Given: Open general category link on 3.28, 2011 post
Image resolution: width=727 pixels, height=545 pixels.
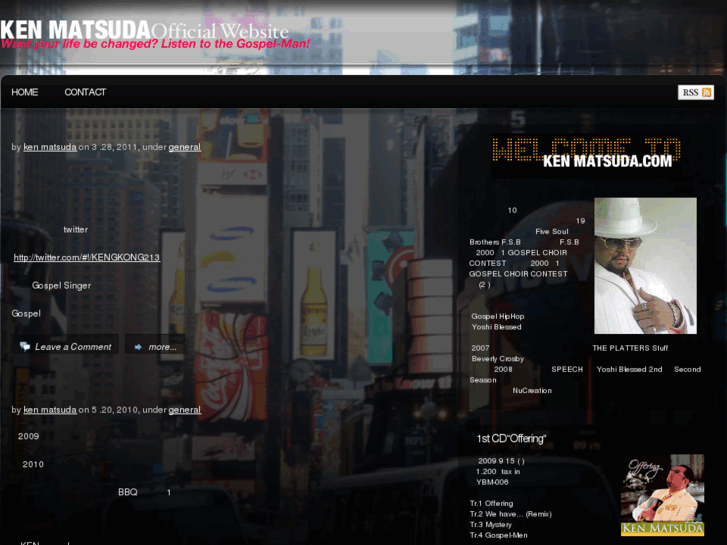Looking at the screenshot, I should point(185,147).
